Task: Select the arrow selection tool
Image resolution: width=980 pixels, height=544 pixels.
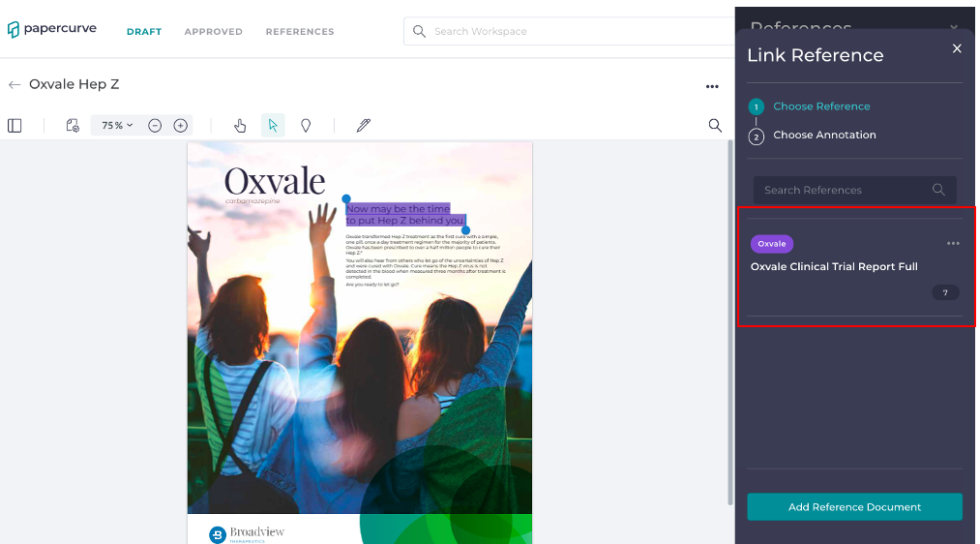Action: tap(273, 126)
